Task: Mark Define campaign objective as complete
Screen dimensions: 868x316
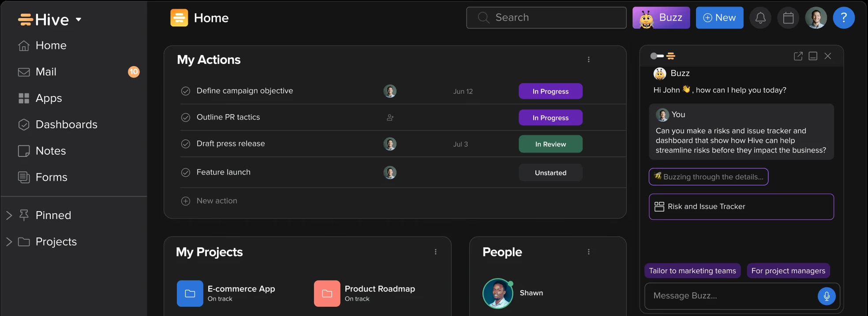Action: point(186,91)
